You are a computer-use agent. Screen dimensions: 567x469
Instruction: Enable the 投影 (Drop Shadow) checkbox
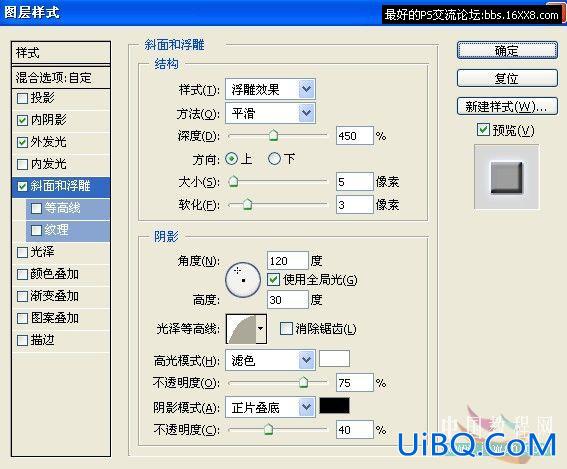coord(22,98)
